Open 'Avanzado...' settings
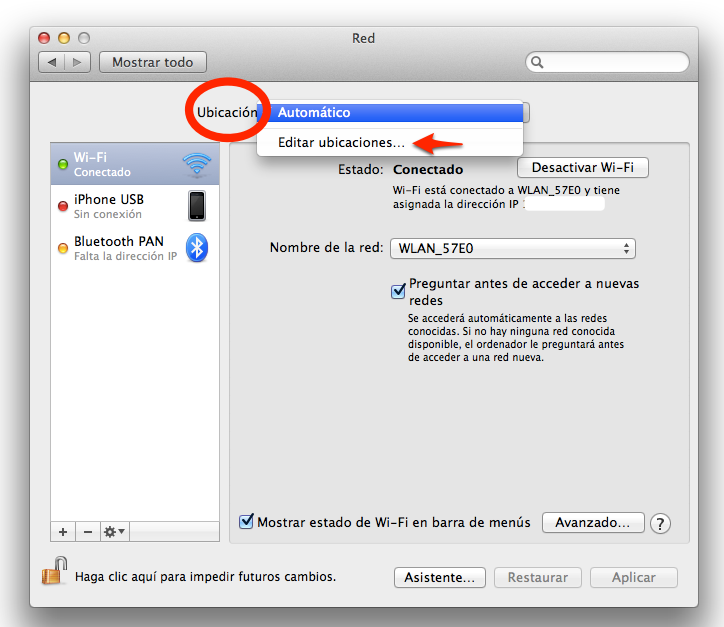 (x=592, y=522)
